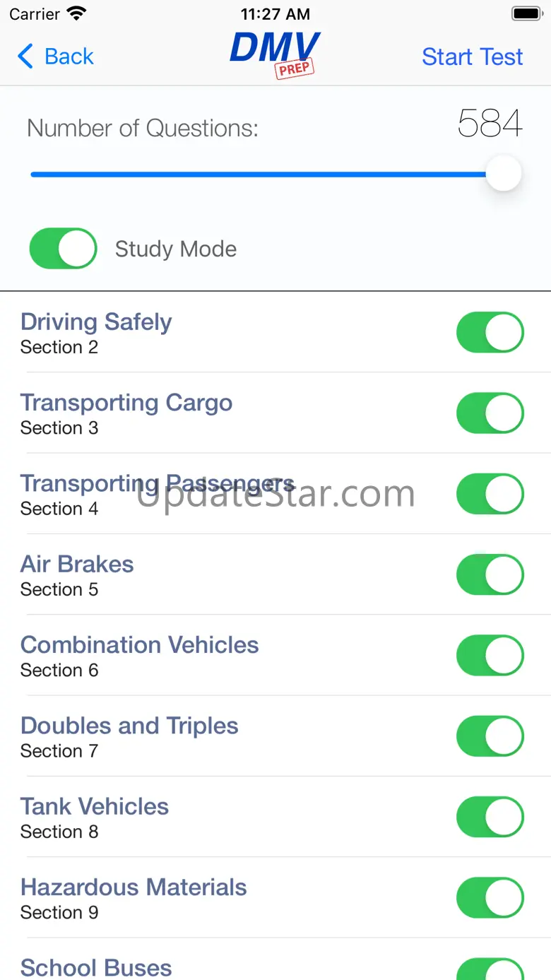Tap the Wi-Fi status icon

(76, 13)
